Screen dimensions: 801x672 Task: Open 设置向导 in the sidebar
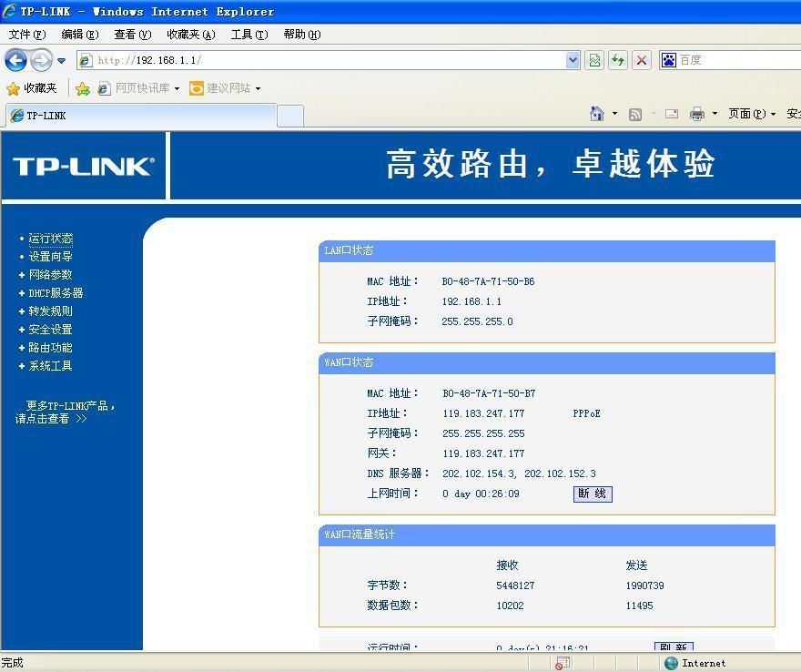[50, 257]
